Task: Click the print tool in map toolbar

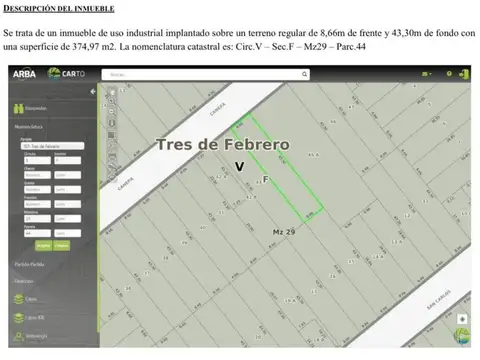Action: tap(112, 156)
